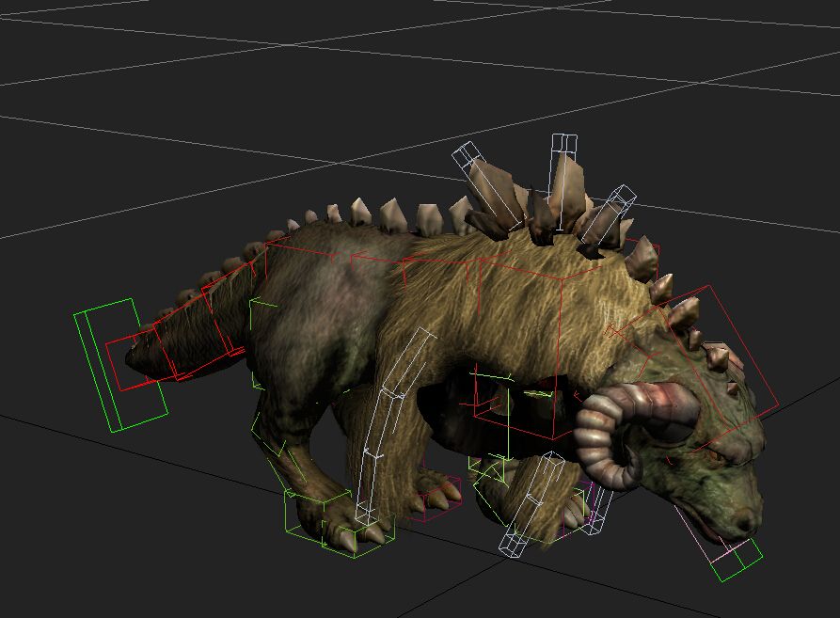Click the green jaw control box below the mouth
This screenshot has width=840, height=618.
pos(737,561)
